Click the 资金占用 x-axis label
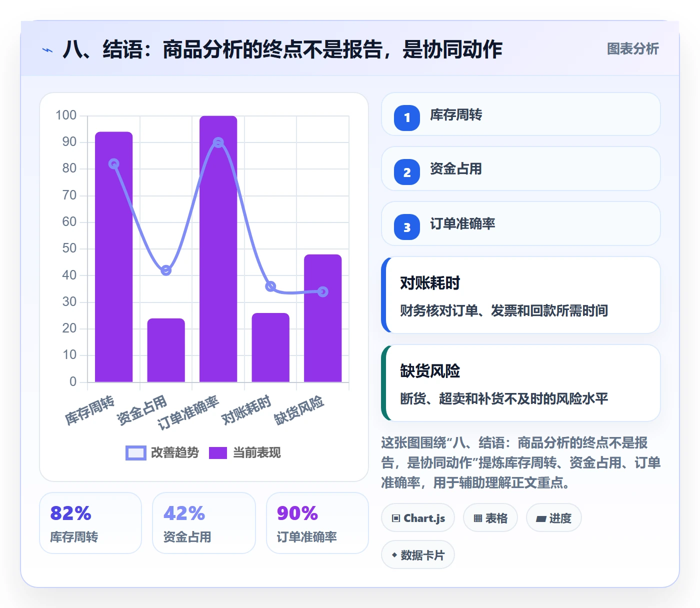The width and height of the screenshot is (700, 608). [142, 410]
